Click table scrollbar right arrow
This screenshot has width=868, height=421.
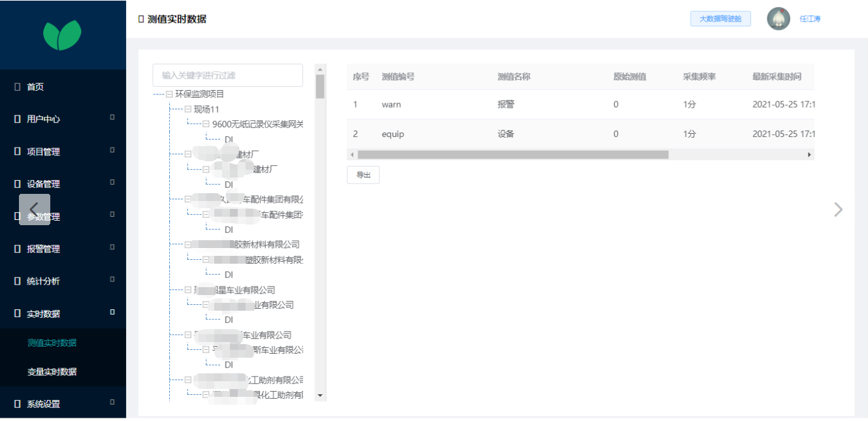[809, 155]
